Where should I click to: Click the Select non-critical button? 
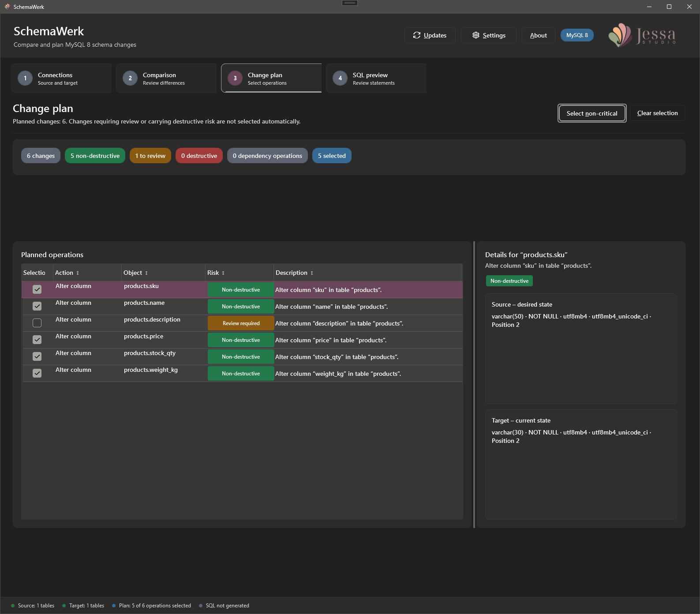point(592,113)
